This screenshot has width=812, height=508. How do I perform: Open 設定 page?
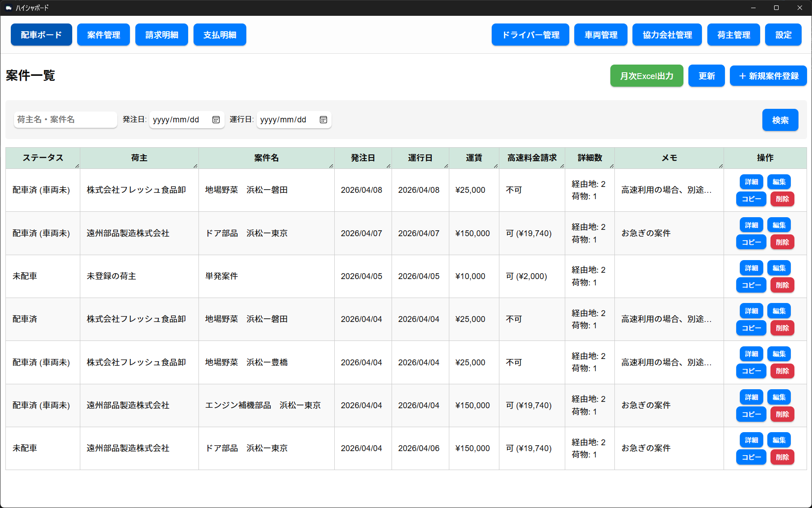(783, 35)
